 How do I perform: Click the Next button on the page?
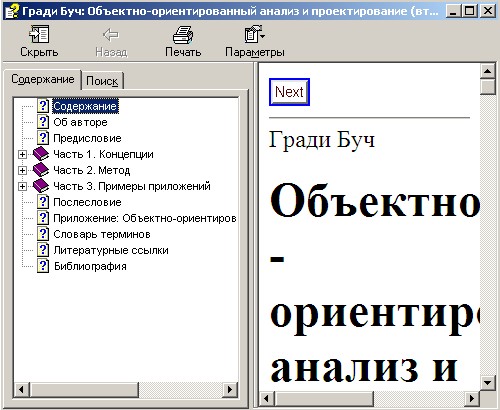(x=289, y=92)
